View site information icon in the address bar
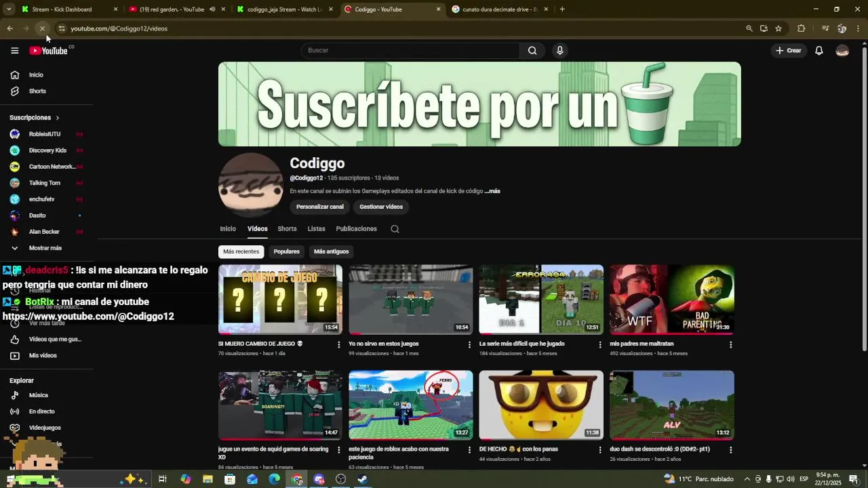This screenshot has height=488, width=868. 61,28
